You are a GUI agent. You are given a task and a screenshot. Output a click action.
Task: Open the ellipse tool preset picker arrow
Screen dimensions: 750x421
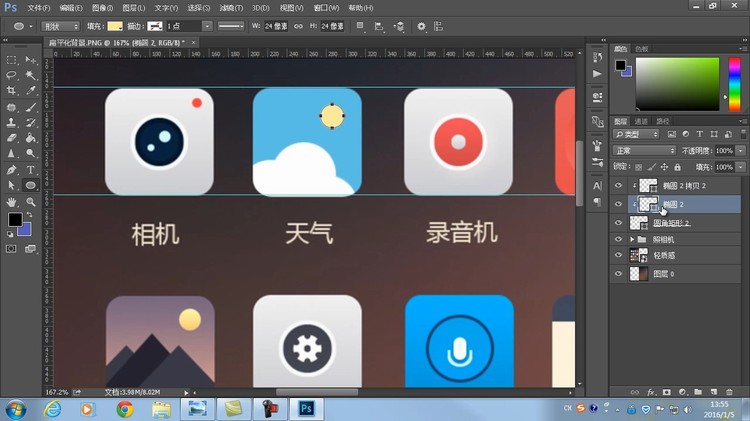click(x=31, y=26)
